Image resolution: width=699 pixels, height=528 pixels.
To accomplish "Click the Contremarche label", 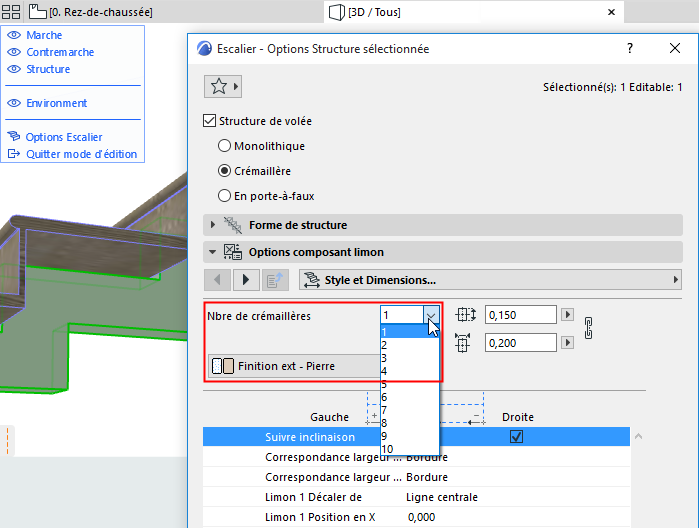I will click(x=60, y=52).
